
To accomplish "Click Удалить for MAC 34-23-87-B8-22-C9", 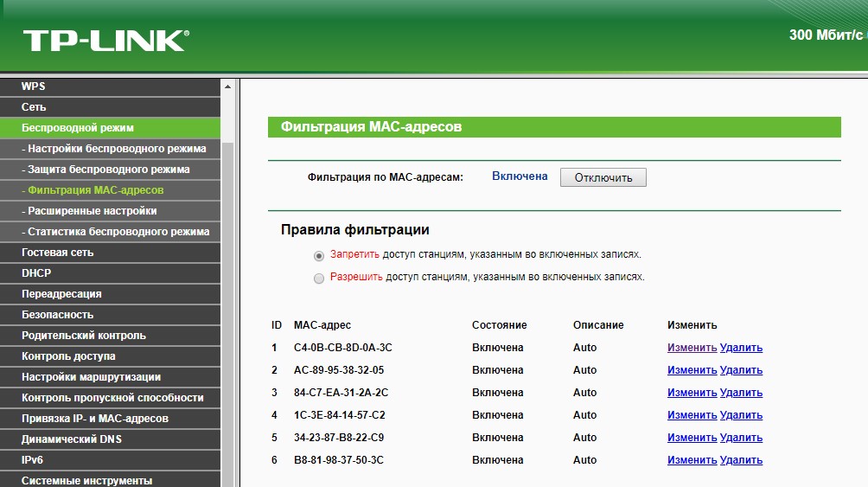I will point(741,438).
